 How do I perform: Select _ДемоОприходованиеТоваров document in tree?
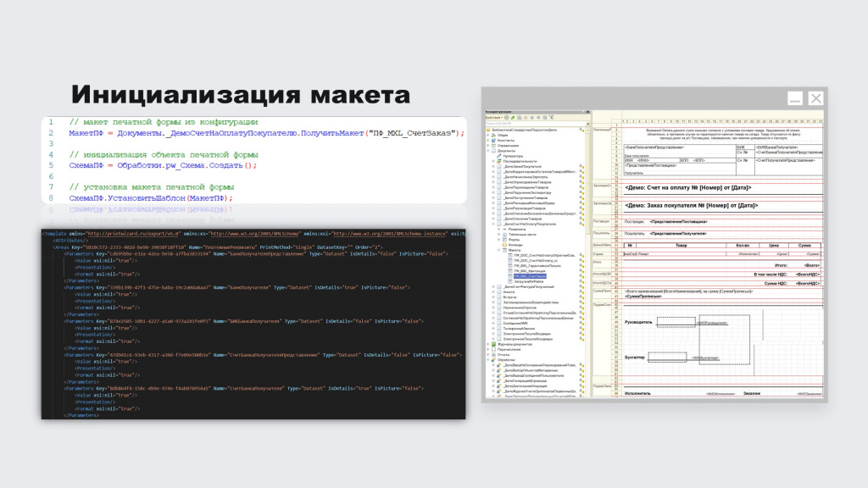527,182
